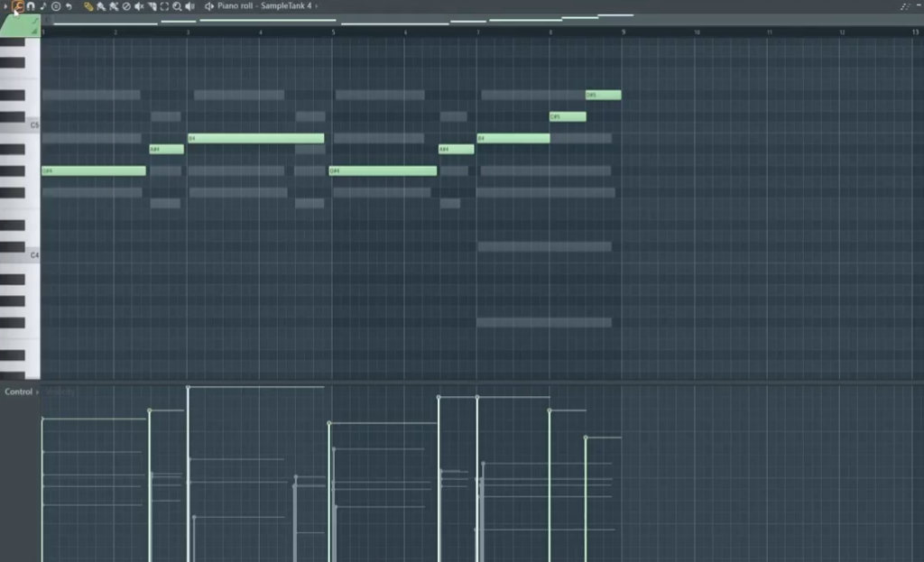This screenshot has height=562, width=924.
Task: Click bar 10 on the timeline ruler
Action: point(697,32)
